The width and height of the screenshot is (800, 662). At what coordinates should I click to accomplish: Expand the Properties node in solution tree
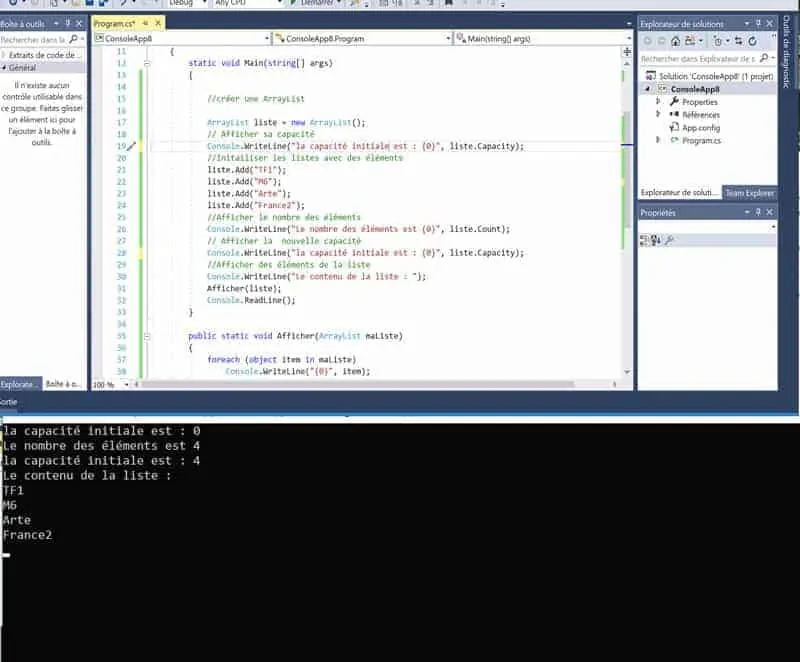pos(658,102)
